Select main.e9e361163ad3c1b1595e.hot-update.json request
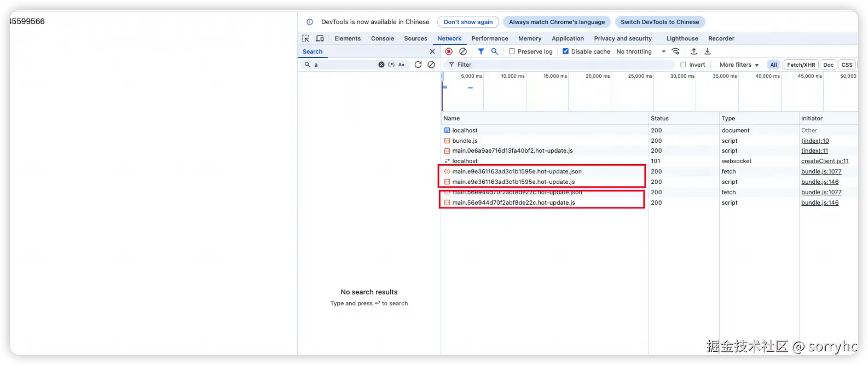868x365 pixels. (x=650, y=171)
